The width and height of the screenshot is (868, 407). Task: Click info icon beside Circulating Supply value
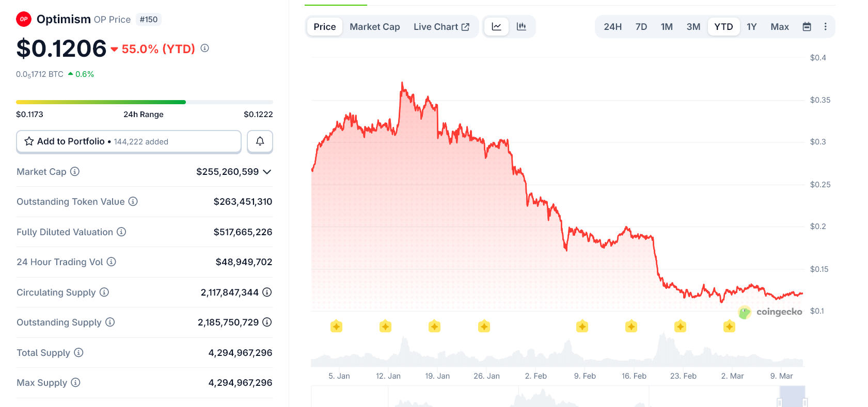[267, 292]
